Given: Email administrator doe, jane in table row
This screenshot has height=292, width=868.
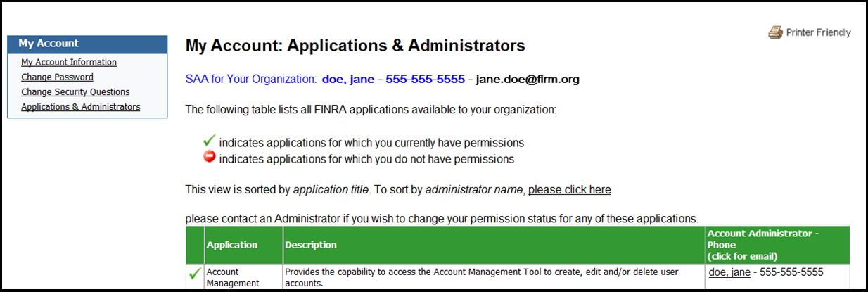Looking at the screenshot, I should pos(729,272).
